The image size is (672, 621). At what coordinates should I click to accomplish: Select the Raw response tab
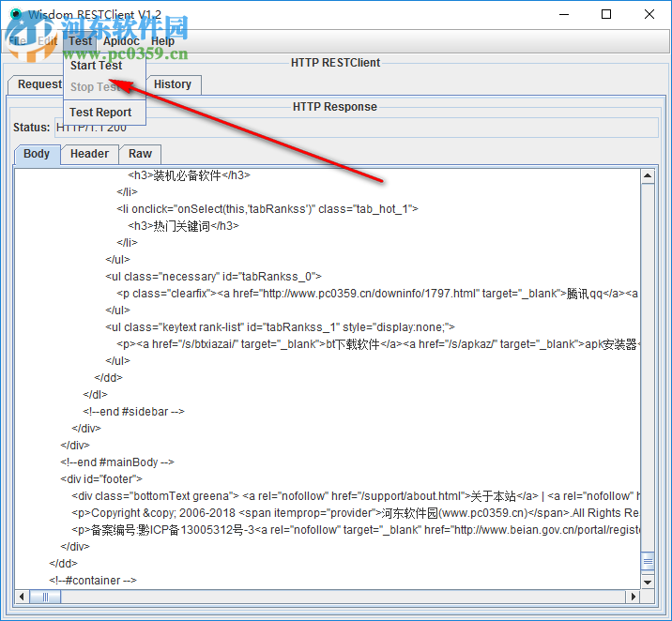[x=140, y=154]
